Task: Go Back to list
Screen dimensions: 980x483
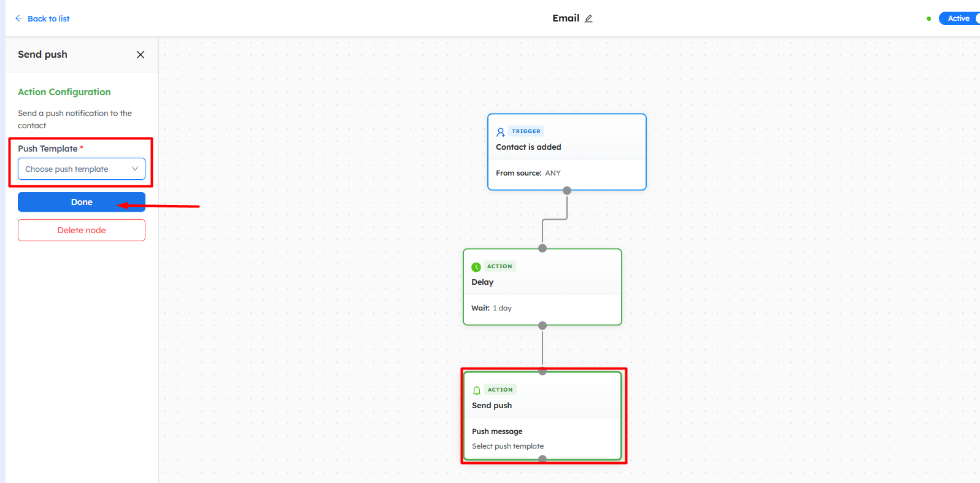Action: point(48,19)
